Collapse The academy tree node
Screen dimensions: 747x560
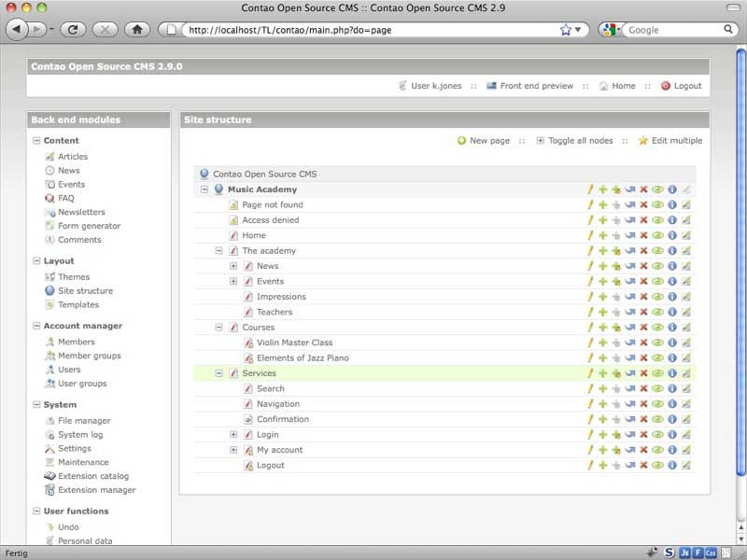(x=218, y=250)
